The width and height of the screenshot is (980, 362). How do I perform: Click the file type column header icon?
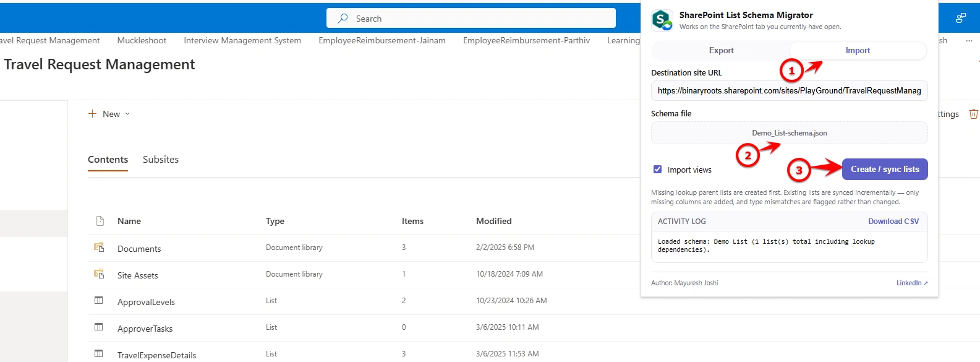point(100,221)
